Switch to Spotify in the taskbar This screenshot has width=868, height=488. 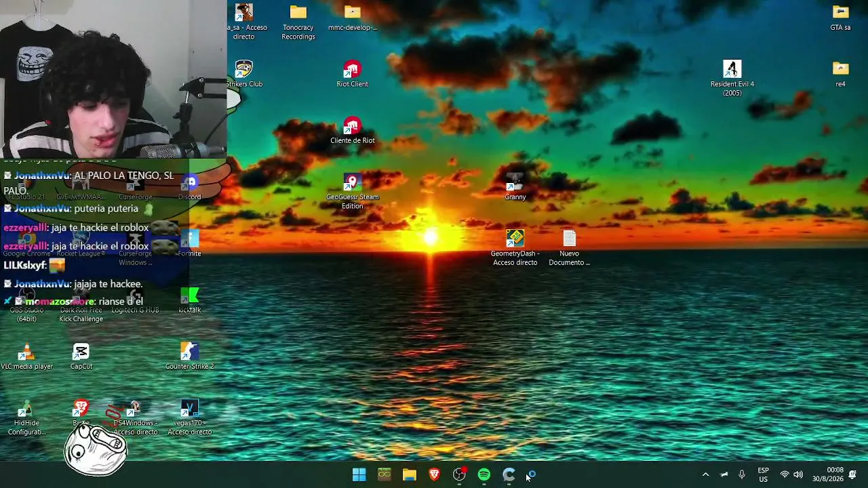point(484,475)
